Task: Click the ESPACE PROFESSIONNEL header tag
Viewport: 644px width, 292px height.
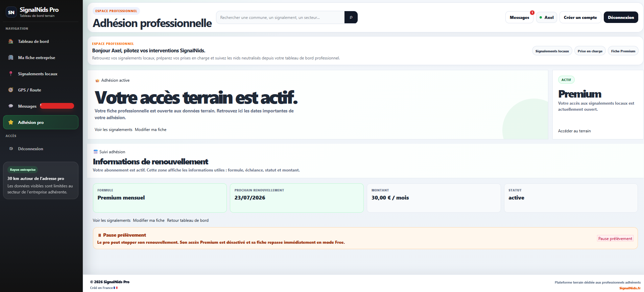Action: [x=116, y=11]
